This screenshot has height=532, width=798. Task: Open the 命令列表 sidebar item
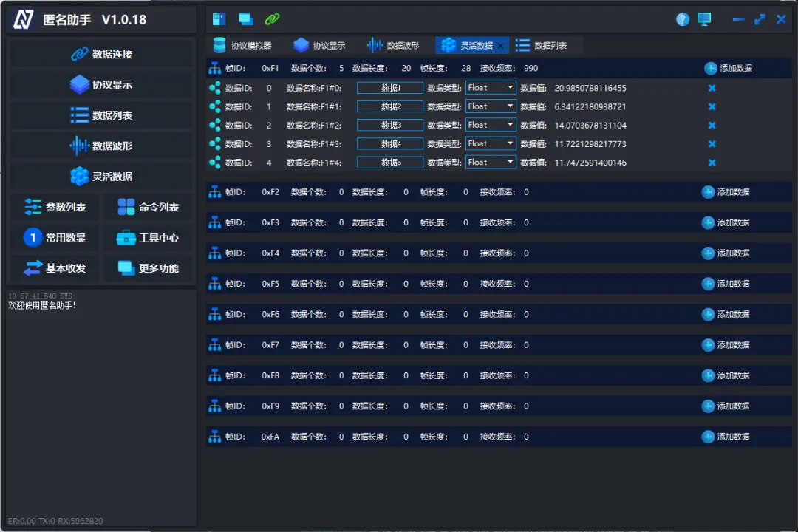(x=148, y=207)
